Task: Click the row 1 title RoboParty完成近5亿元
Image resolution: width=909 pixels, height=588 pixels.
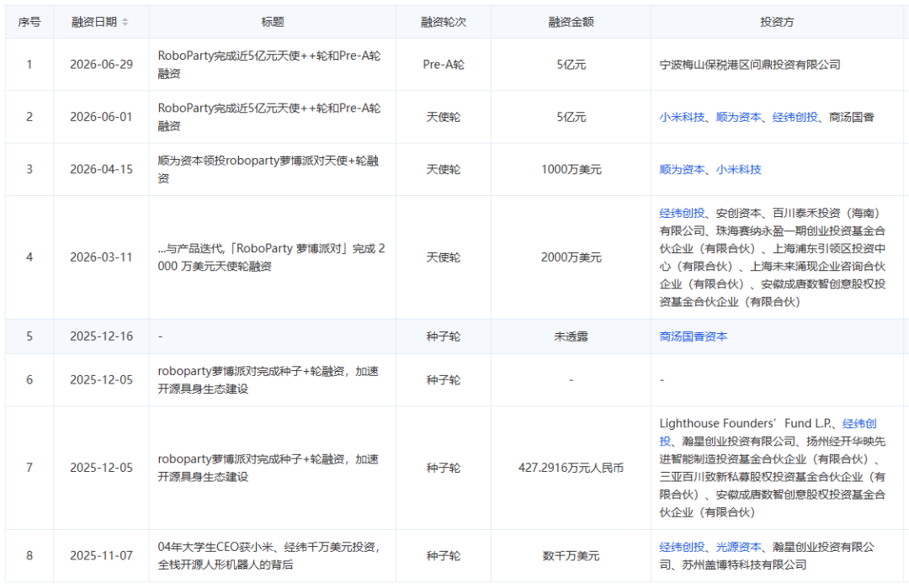Action: pos(269,64)
